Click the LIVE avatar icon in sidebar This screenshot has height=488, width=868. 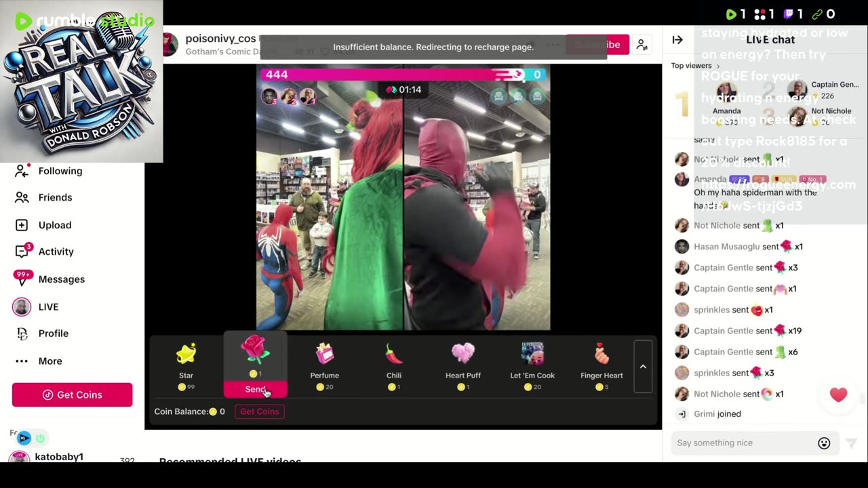(x=22, y=307)
